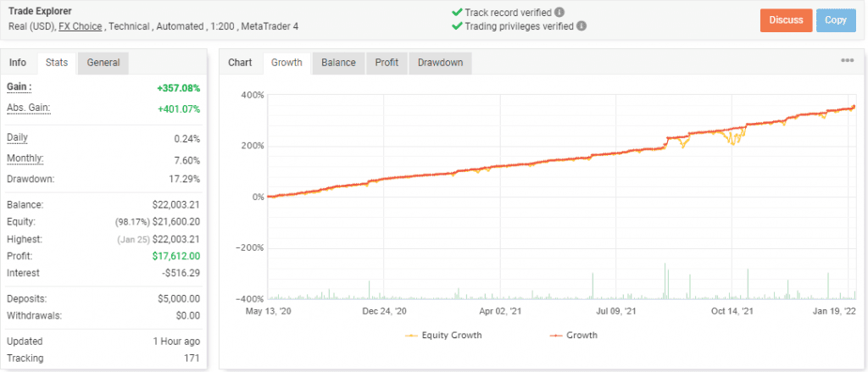Click the Trading privileges verified green checkmark
This screenshot has width=868, height=372.
pyautogui.click(x=457, y=25)
